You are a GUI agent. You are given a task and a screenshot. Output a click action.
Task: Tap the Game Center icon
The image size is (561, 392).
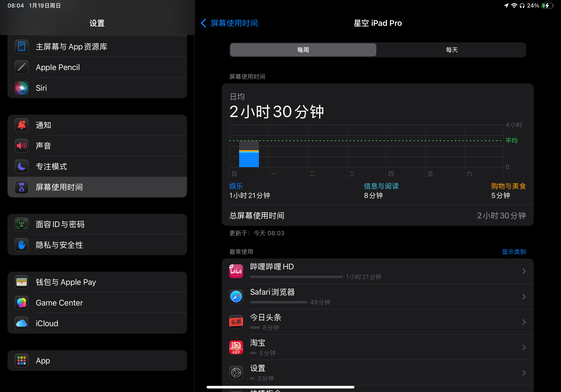tap(22, 303)
